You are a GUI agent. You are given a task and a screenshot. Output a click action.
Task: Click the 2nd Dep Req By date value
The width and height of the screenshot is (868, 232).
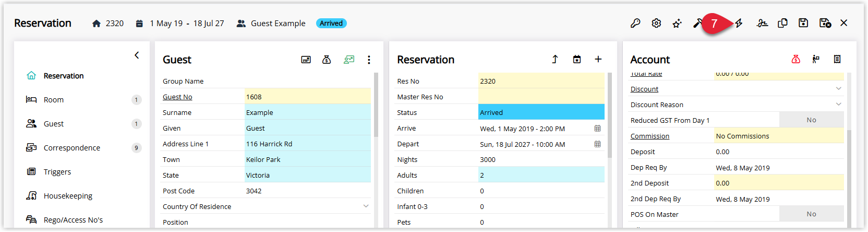point(743,199)
